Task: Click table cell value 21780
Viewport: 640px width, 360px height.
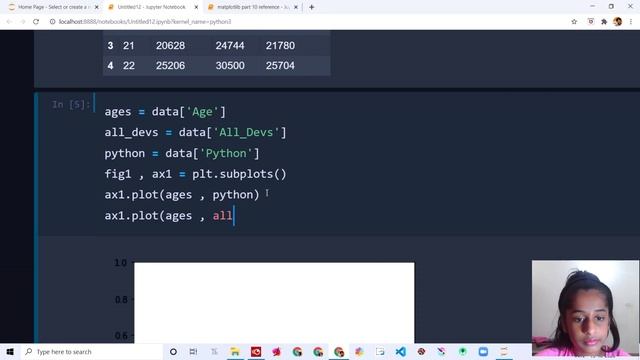Action: point(280,46)
